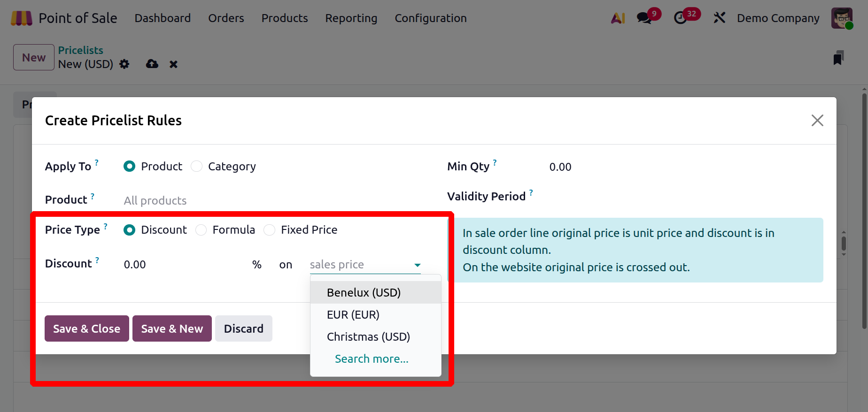Click the debug tools wrench icon
Viewport: 868px width, 412px height.
pos(719,18)
